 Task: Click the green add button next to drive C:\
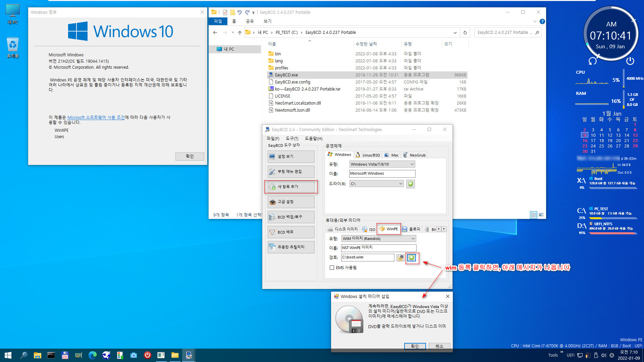411,184
